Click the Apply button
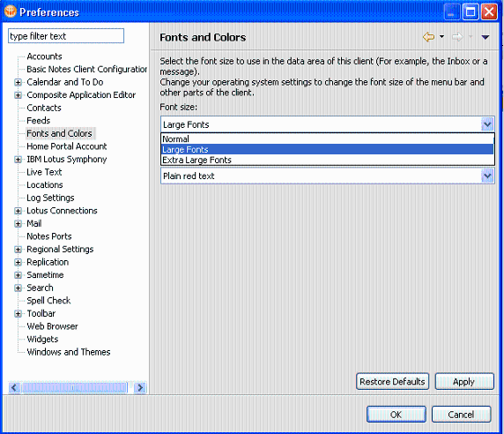The width and height of the screenshot is (504, 434). click(x=464, y=382)
